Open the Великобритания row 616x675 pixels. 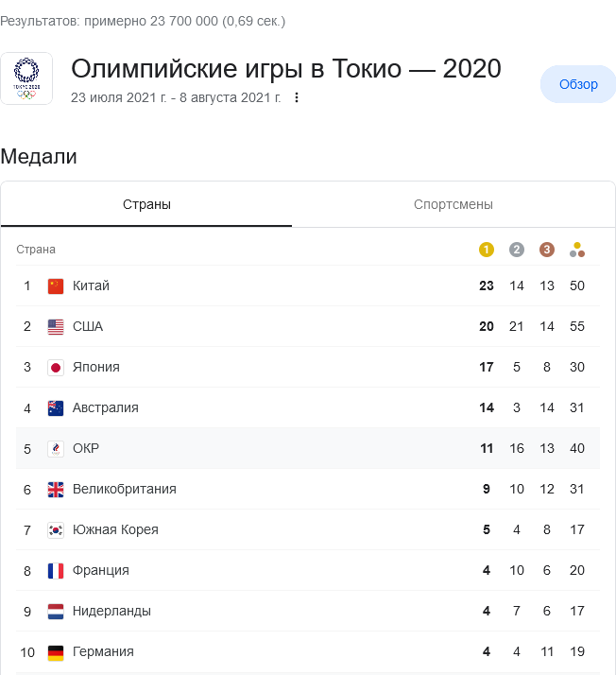coord(308,489)
